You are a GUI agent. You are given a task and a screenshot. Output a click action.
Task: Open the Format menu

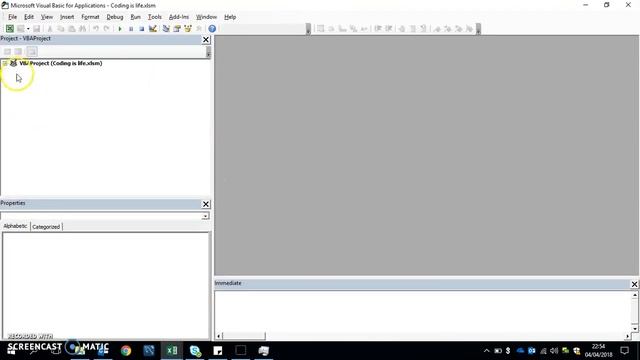tap(90, 17)
